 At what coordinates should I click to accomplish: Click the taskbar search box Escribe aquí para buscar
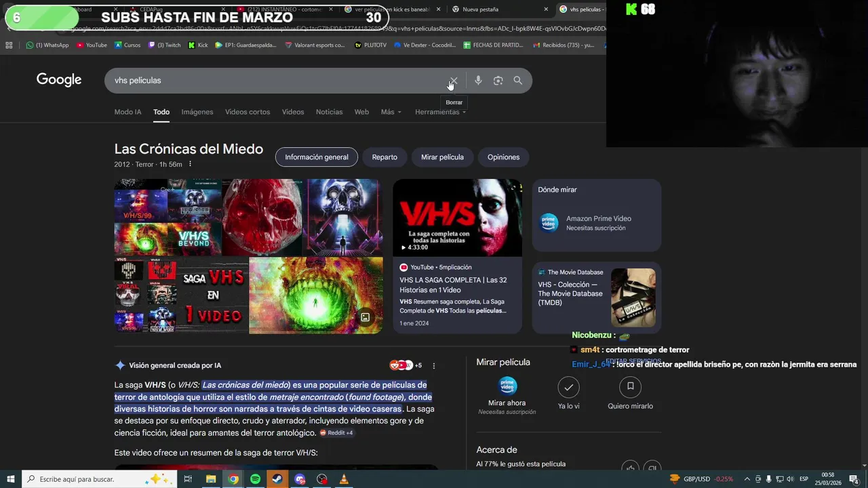pos(99,479)
